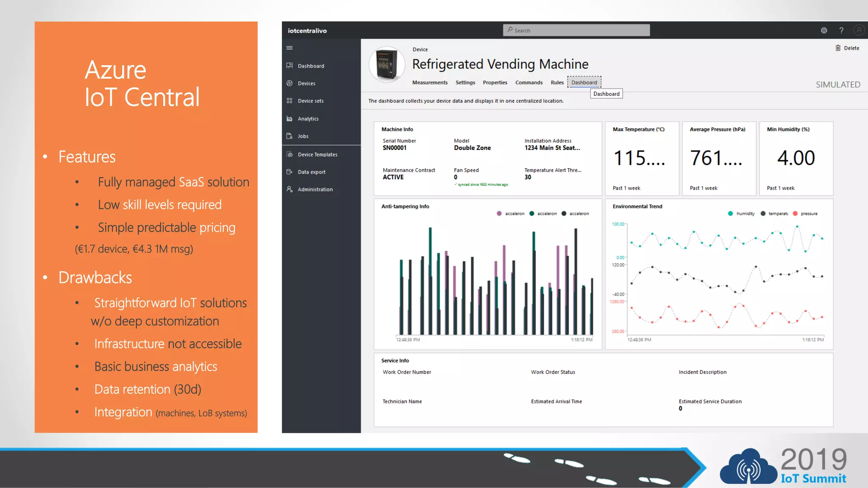
Task: Select the Dashboard device tab
Action: click(x=584, y=83)
